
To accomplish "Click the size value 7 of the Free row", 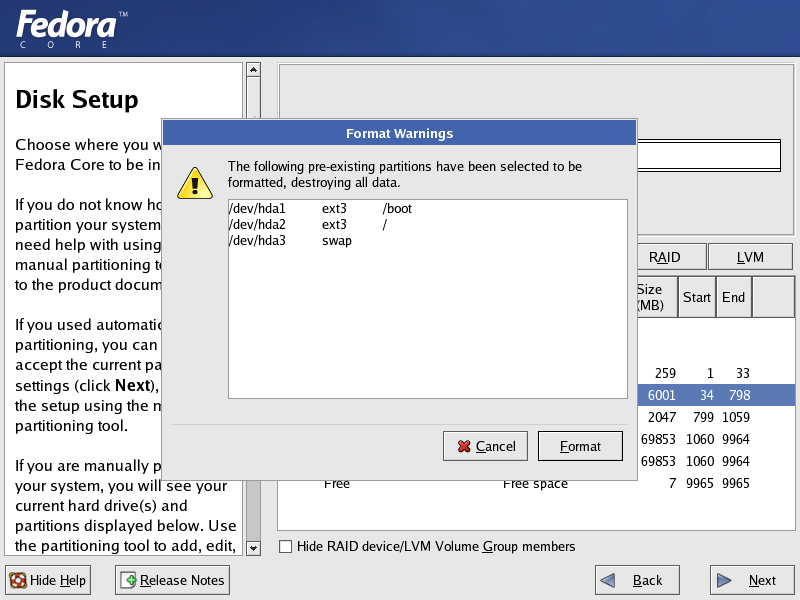I will click(672, 483).
